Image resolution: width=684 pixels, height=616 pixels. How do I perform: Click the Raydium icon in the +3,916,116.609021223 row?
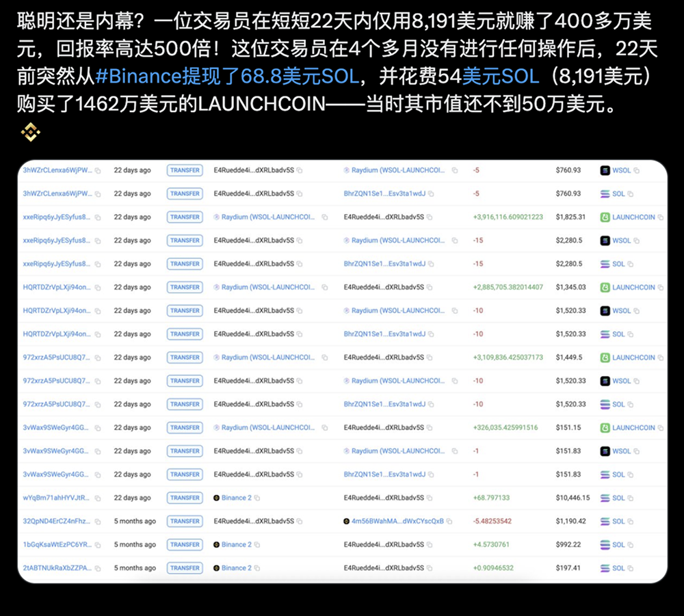[216, 217]
